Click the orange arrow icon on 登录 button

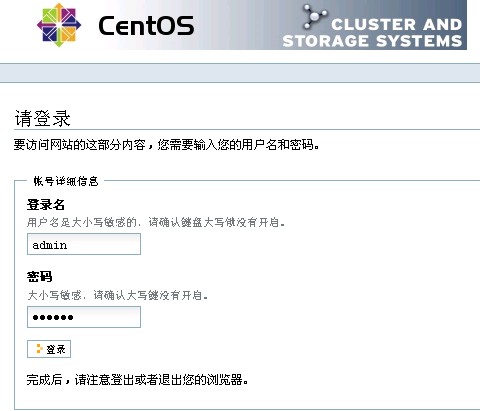pos(39,349)
